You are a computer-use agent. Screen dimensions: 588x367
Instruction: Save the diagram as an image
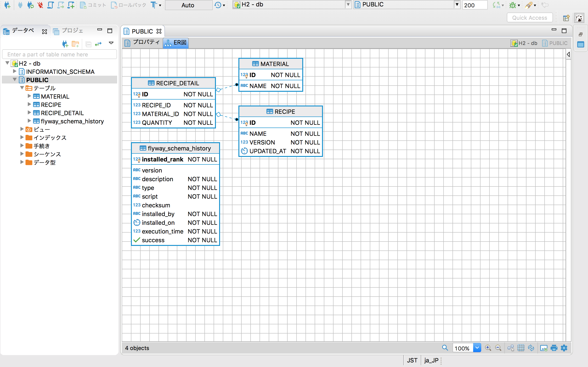pos(543,348)
